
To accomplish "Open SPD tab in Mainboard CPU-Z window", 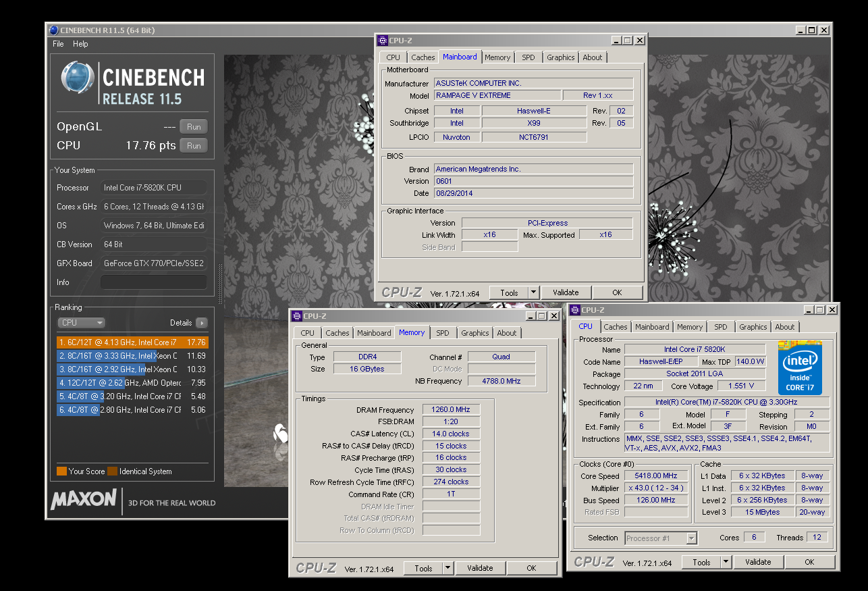I will coord(528,57).
